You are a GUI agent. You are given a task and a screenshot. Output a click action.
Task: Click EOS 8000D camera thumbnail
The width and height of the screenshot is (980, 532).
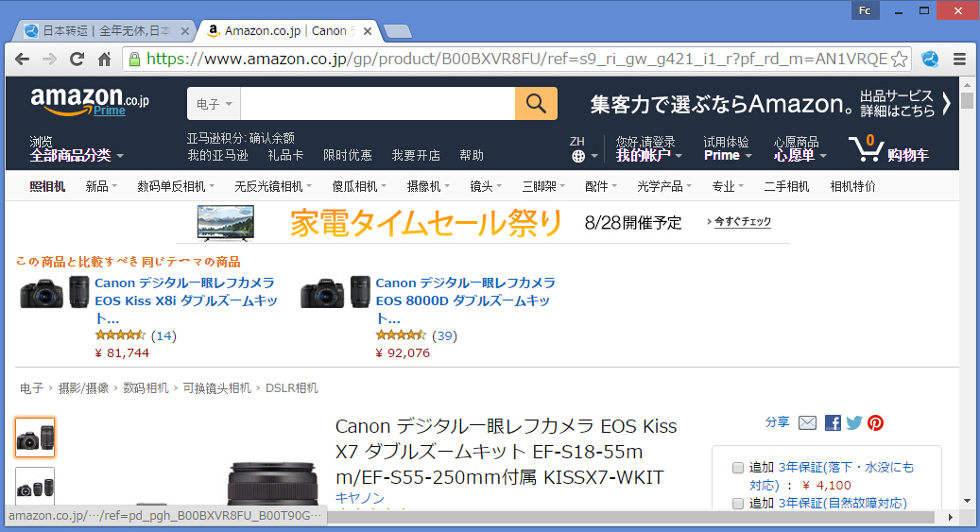pyautogui.click(x=335, y=293)
